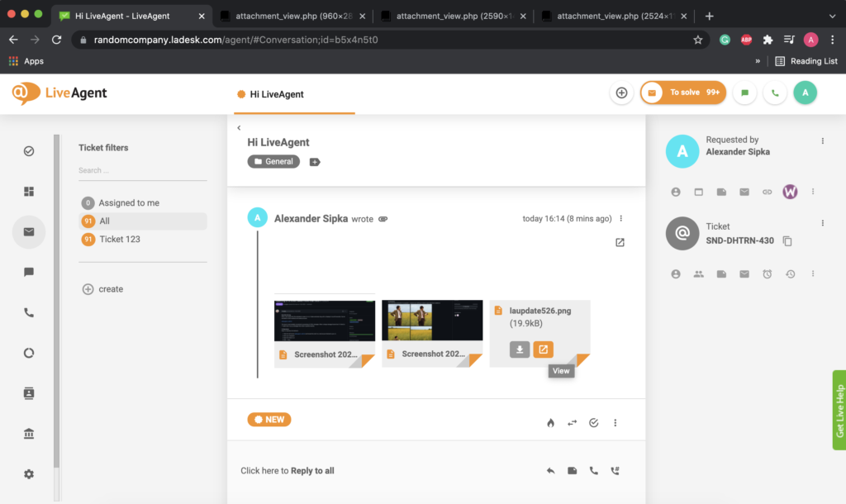Image resolution: width=846 pixels, height=504 pixels.
Task: Open the Calls section via phone icon
Action: pyautogui.click(x=28, y=311)
